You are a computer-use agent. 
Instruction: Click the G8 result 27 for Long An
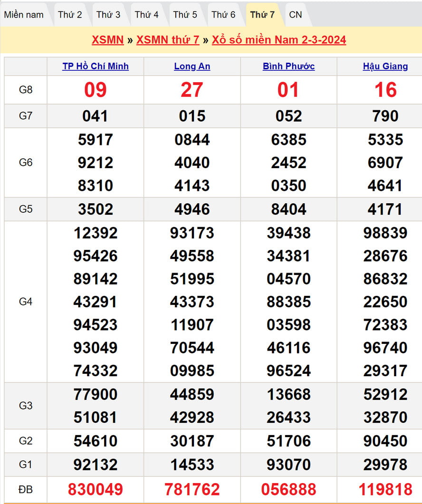(192, 90)
